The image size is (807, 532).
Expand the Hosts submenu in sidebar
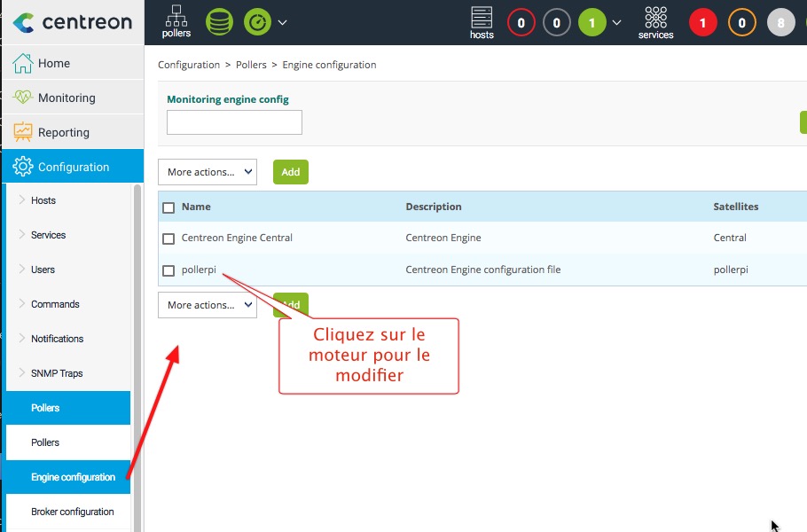[x=43, y=200]
